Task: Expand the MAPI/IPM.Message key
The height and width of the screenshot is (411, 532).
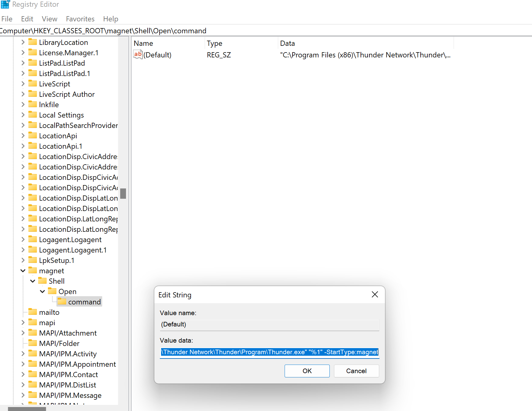Action: click(x=23, y=395)
